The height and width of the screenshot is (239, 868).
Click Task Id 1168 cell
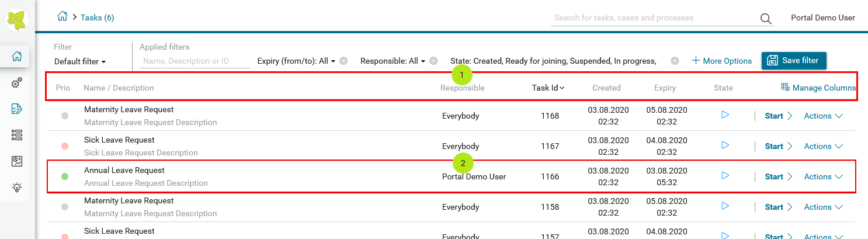click(550, 116)
